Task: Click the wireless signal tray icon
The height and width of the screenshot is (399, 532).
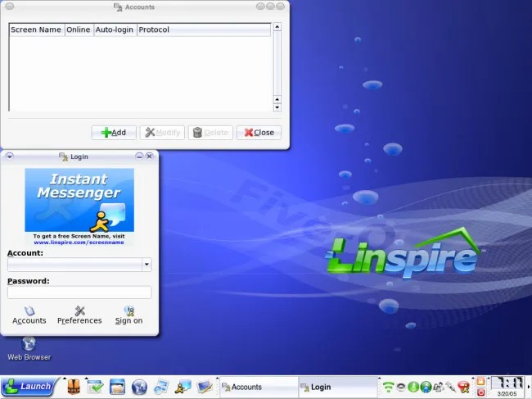Action: [x=388, y=387]
